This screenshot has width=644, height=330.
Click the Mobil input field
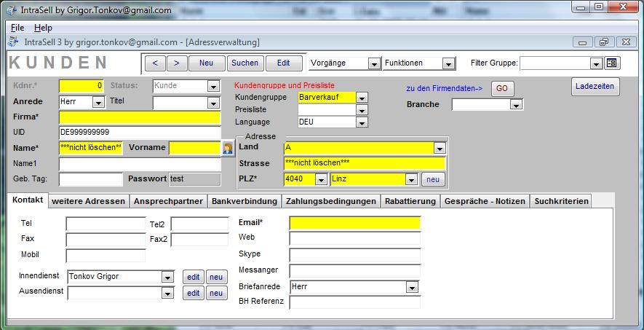click(x=106, y=255)
